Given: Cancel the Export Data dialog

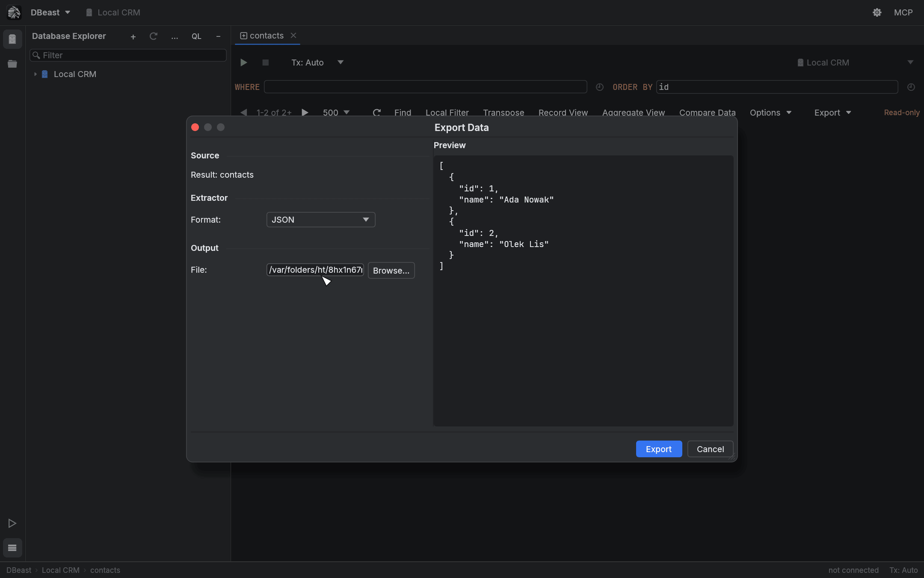Looking at the screenshot, I should (710, 449).
